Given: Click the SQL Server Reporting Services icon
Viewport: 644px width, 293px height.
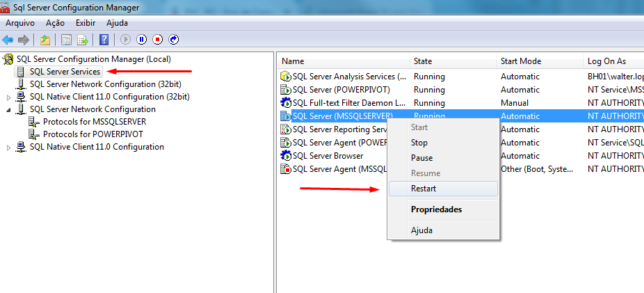Looking at the screenshot, I should coord(285,129).
